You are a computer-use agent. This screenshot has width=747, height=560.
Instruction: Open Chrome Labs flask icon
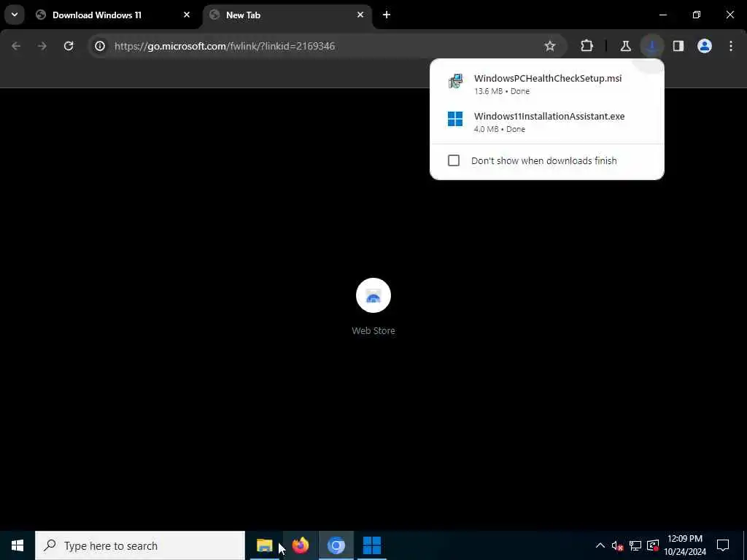[625, 46]
